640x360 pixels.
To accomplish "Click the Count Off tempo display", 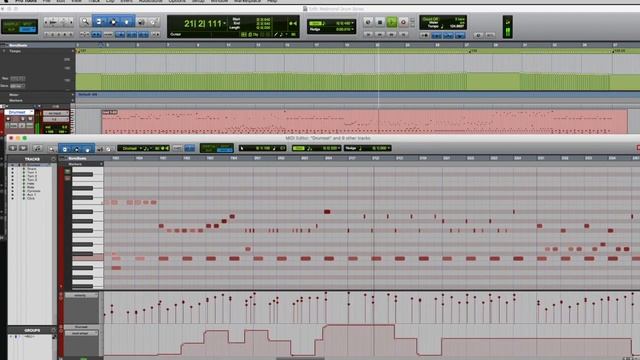I will [x=443, y=22].
